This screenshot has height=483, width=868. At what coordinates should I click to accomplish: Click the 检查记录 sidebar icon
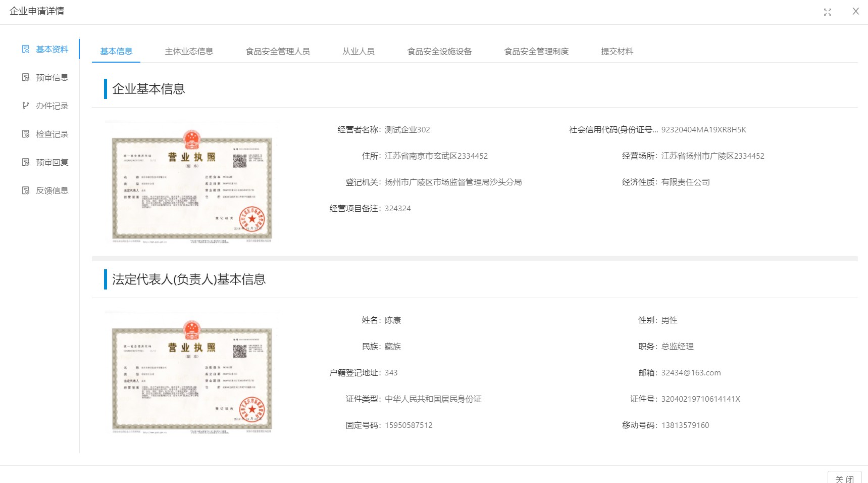[26, 134]
